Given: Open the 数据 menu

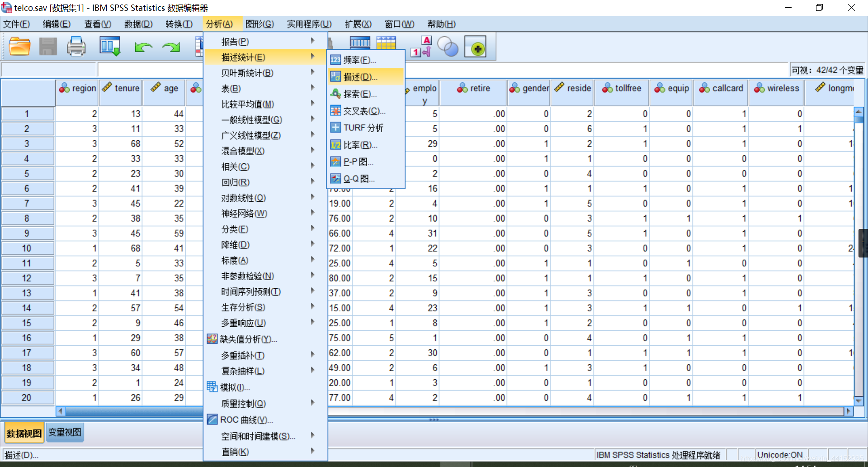Looking at the screenshot, I should (x=138, y=24).
